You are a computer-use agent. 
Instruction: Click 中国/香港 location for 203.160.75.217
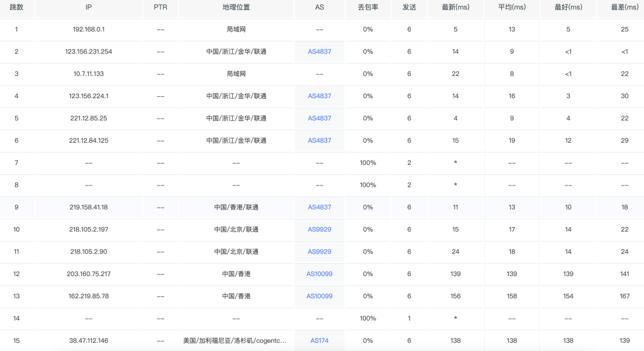(x=236, y=274)
